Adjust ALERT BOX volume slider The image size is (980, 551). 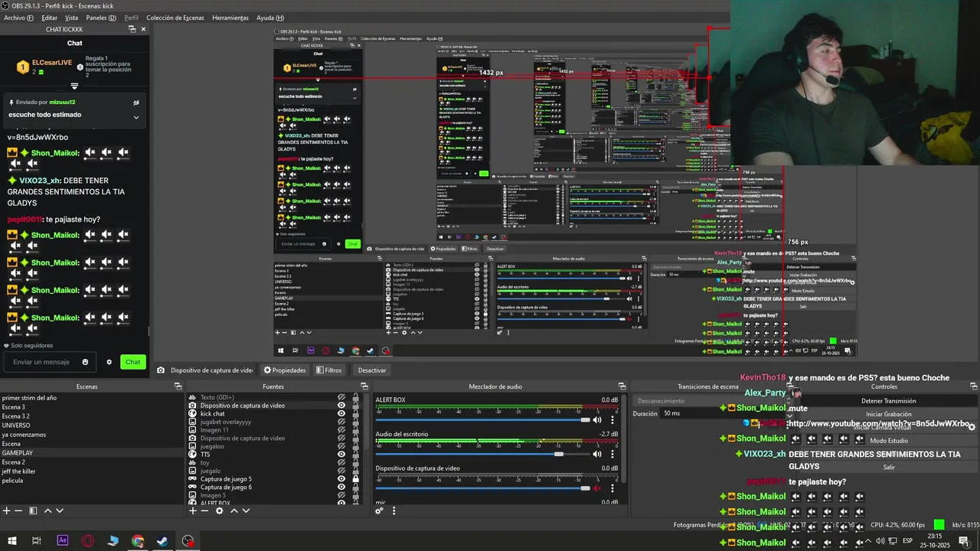483,419
